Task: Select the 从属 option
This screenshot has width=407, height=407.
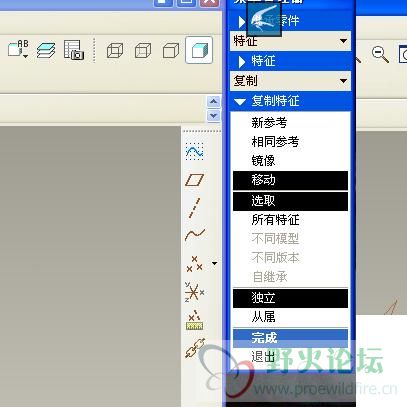Action: (x=290, y=317)
